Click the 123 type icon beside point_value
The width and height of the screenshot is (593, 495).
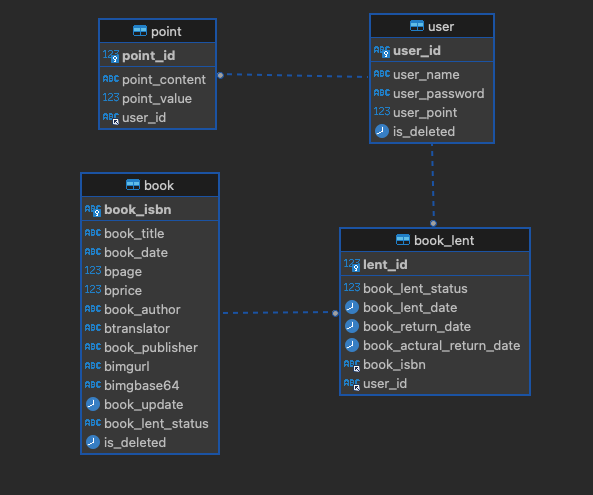pos(111,98)
